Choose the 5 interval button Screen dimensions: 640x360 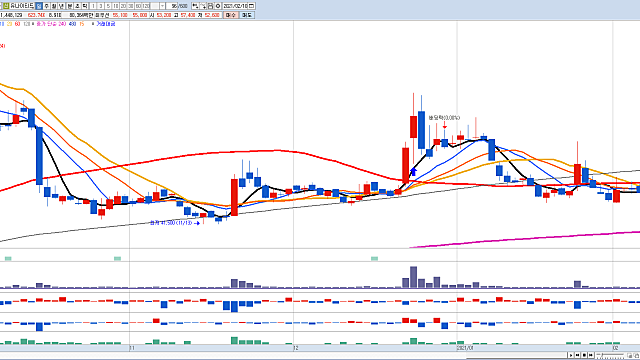(x=108, y=6)
